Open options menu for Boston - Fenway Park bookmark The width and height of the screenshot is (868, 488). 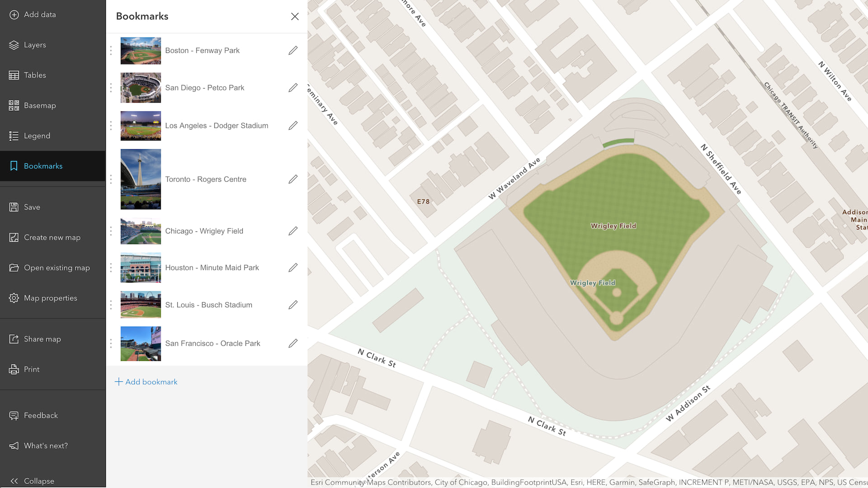pos(111,51)
